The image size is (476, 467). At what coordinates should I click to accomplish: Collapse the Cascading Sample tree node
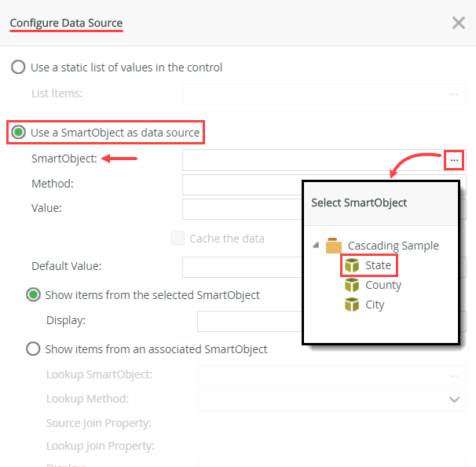(x=316, y=246)
